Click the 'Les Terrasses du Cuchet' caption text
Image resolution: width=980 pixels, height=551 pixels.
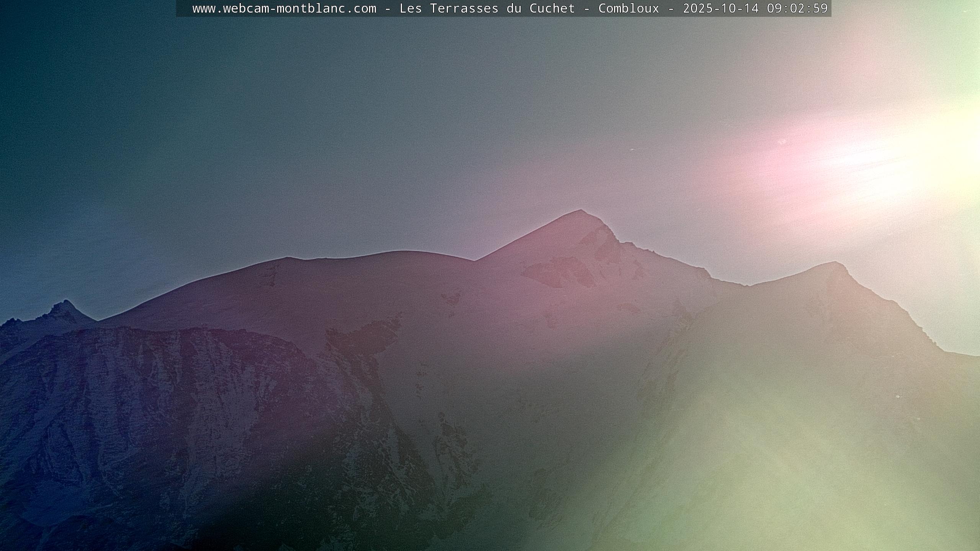[x=487, y=8]
